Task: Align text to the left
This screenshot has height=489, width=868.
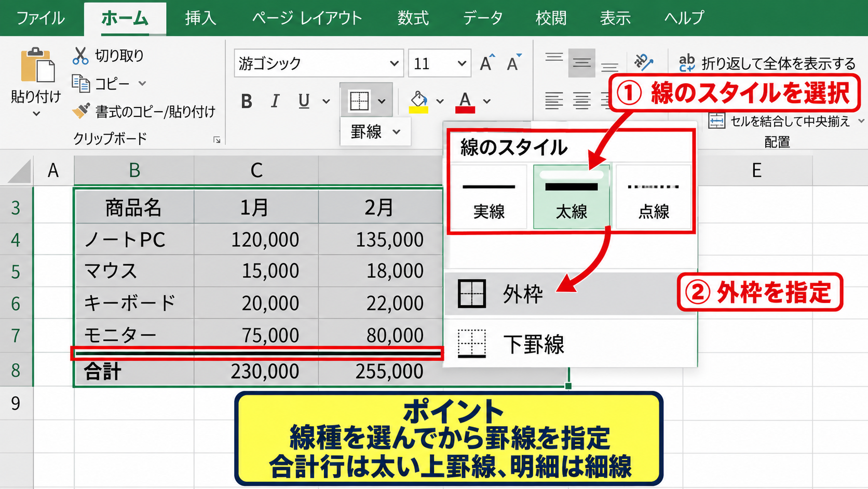Action: tap(554, 100)
